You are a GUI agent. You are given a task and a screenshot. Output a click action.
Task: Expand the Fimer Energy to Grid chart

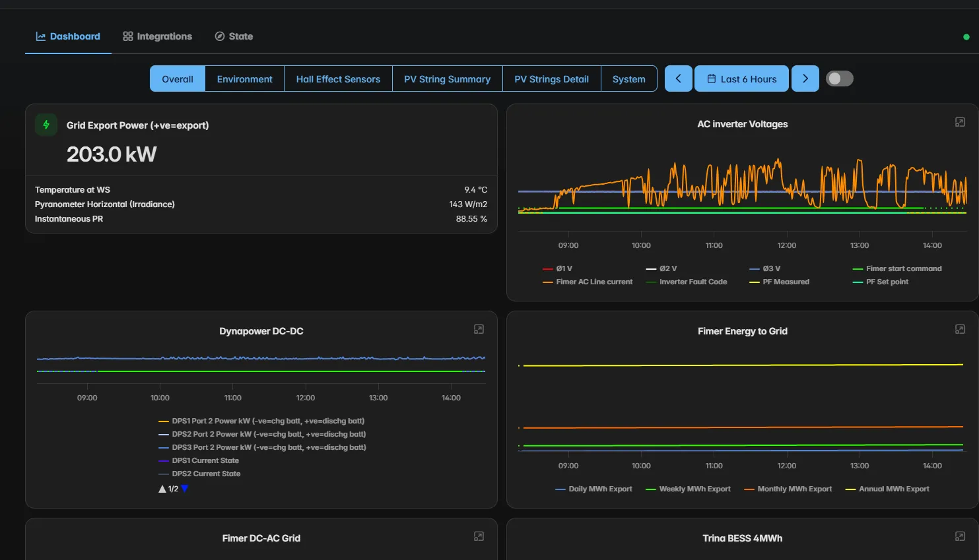[x=960, y=329]
